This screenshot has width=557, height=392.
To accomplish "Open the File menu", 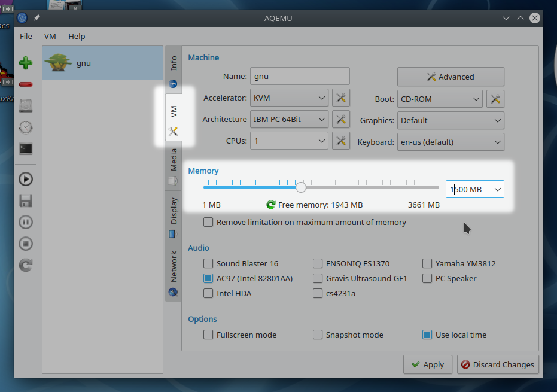I will click(26, 37).
